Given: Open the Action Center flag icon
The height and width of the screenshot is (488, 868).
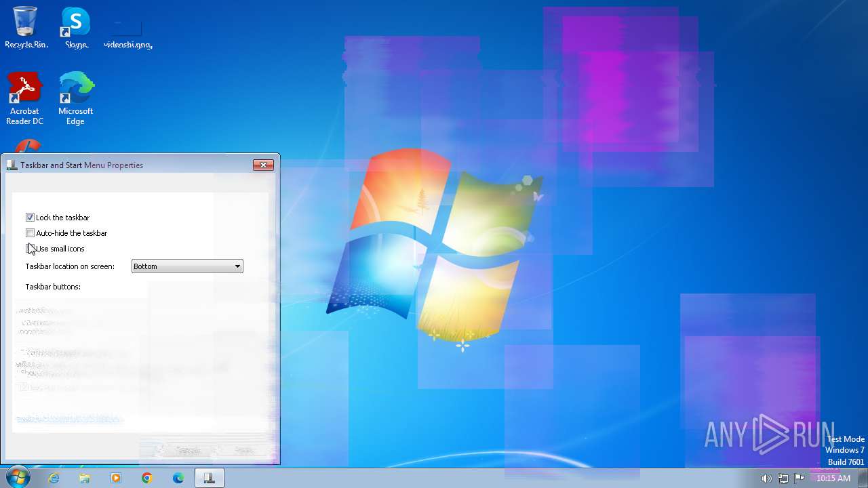Looking at the screenshot, I should (x=800, y=478).
